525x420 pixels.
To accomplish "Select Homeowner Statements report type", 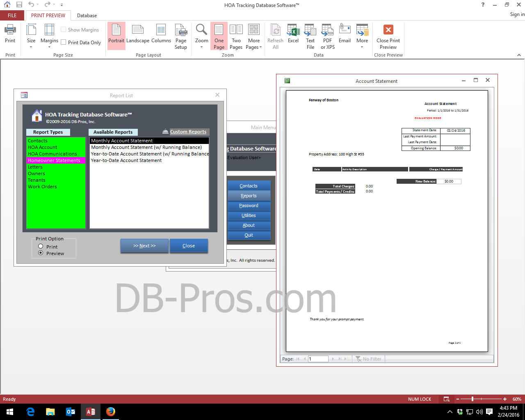I will point(56,160).
